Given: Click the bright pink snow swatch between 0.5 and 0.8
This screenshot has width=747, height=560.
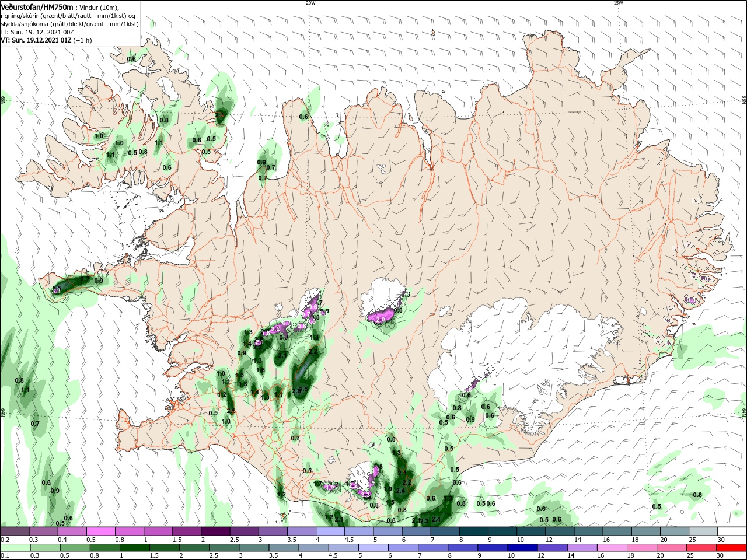Looking at the screenshot, I should 101,531.
